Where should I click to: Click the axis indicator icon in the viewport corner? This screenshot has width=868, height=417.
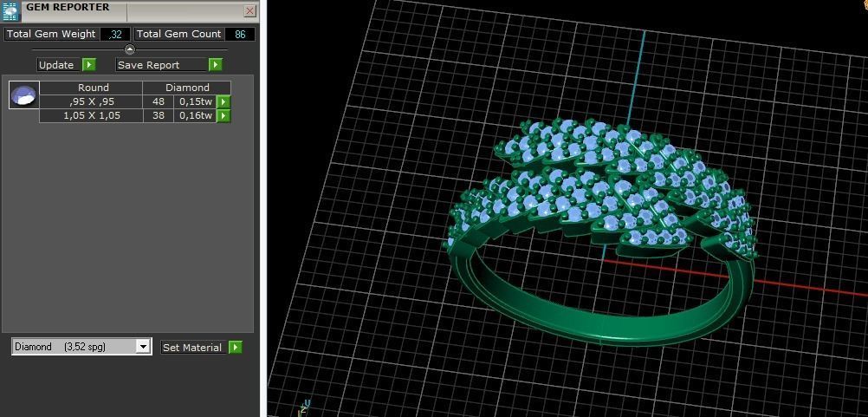pos(304,407)
